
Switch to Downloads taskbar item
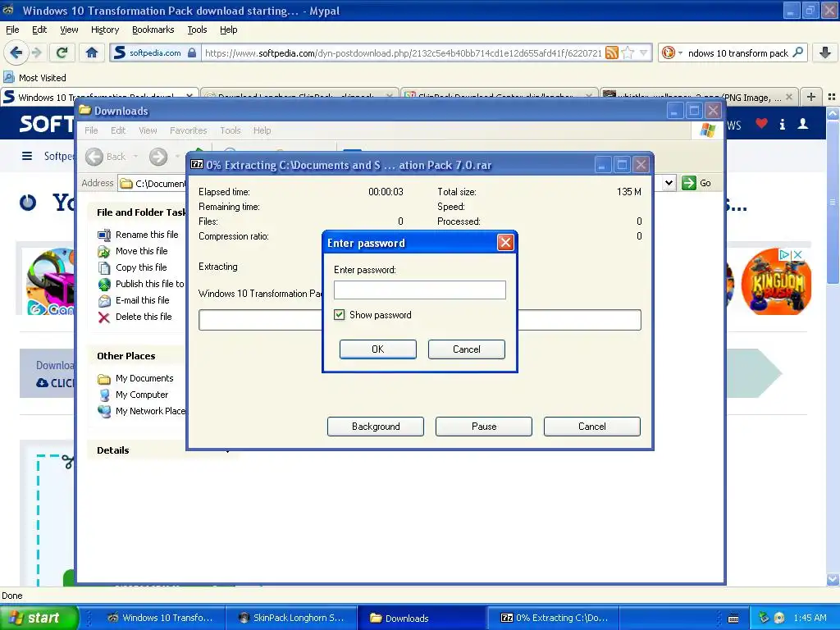(x=422, y=618)
